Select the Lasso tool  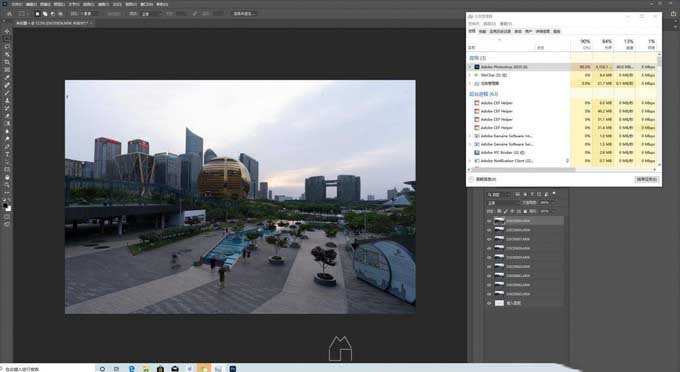point(7,47)
